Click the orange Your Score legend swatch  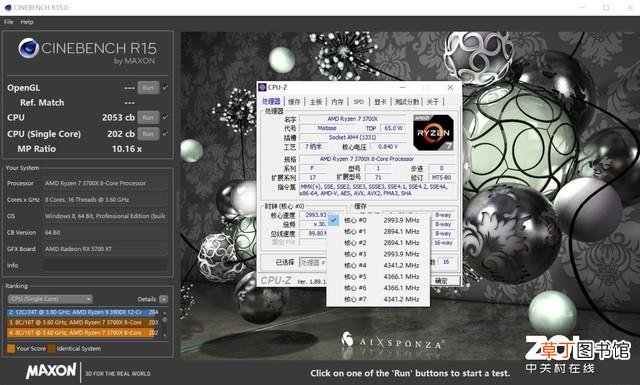pyautogui.click(x=11, y=348)
